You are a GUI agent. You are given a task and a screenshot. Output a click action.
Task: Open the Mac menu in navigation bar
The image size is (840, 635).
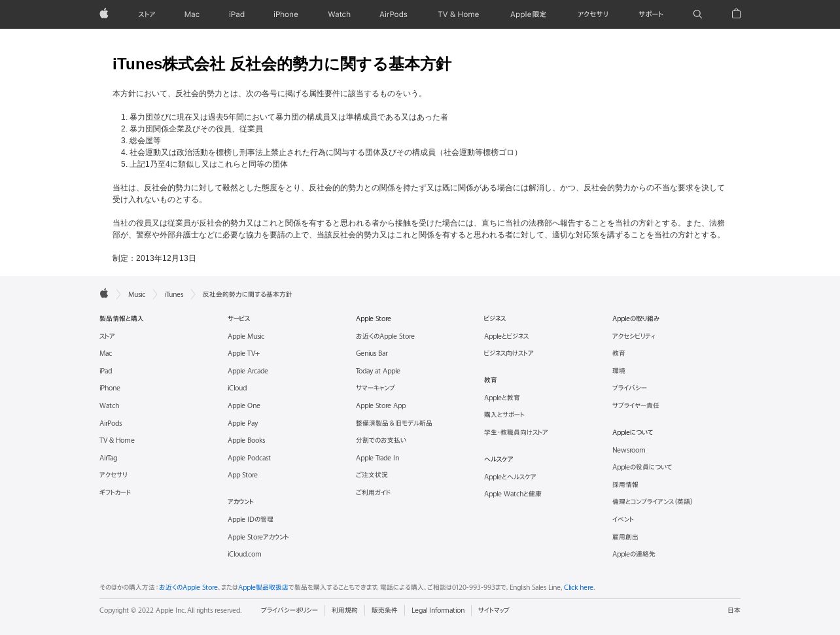point(192,14)
